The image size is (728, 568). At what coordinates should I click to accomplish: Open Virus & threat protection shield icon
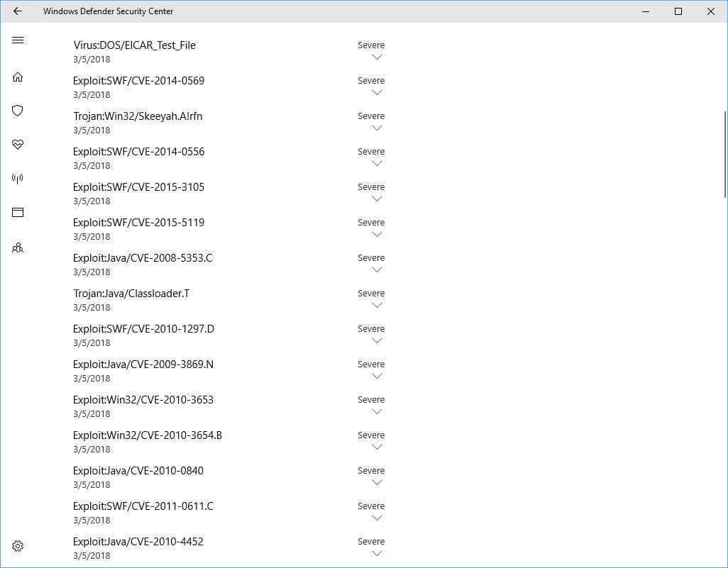18,111
